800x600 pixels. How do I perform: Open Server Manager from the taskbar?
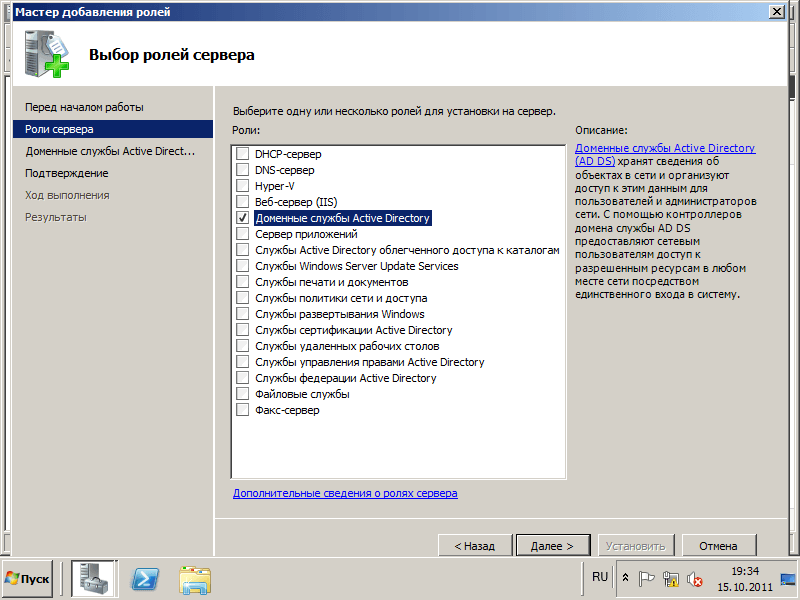[94, 579]
